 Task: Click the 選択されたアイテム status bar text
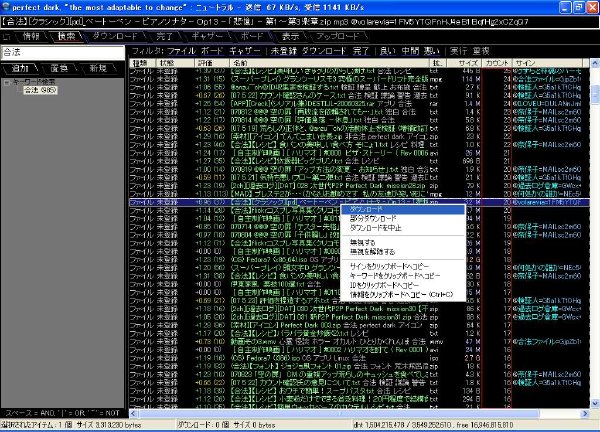click(71, 425)
